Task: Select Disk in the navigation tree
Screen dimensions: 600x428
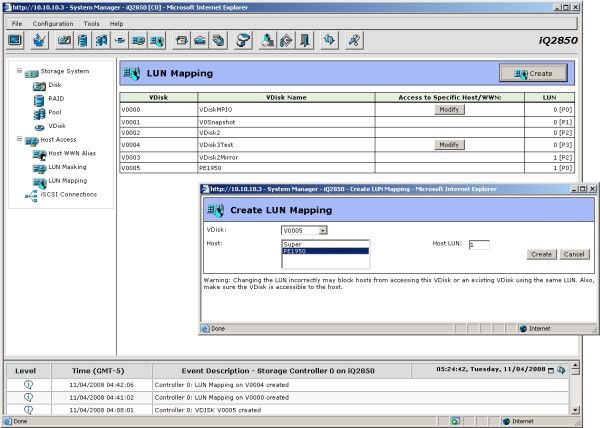Action: pyautogui.click(x=55, y=85)
